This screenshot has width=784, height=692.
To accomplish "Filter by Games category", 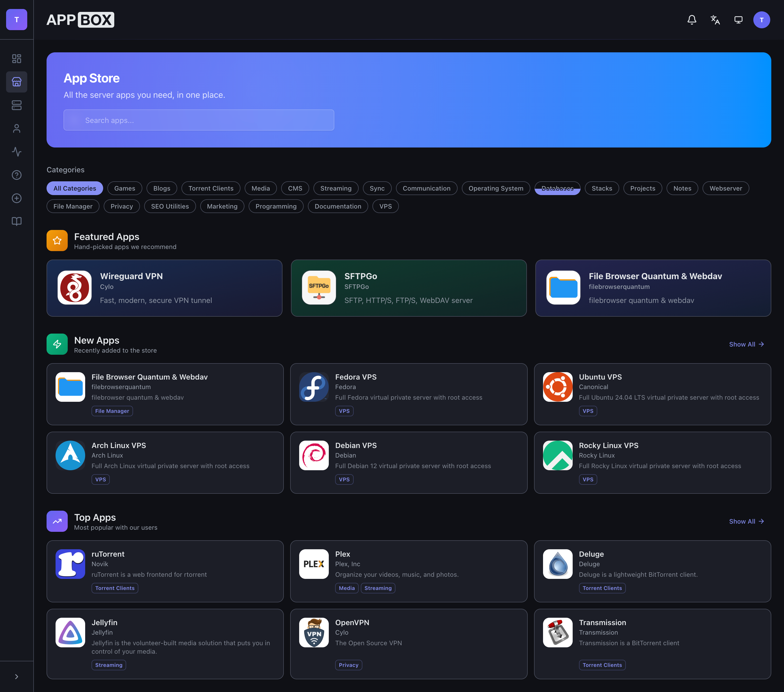I will [125, 188].
